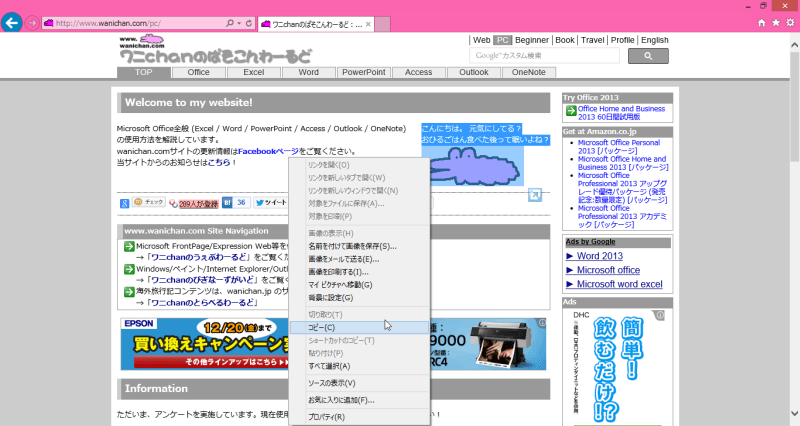The width and height of the screenshot is (800, 426).
Task: Select the Office navigation tab
Action: (x=198, y=72)
